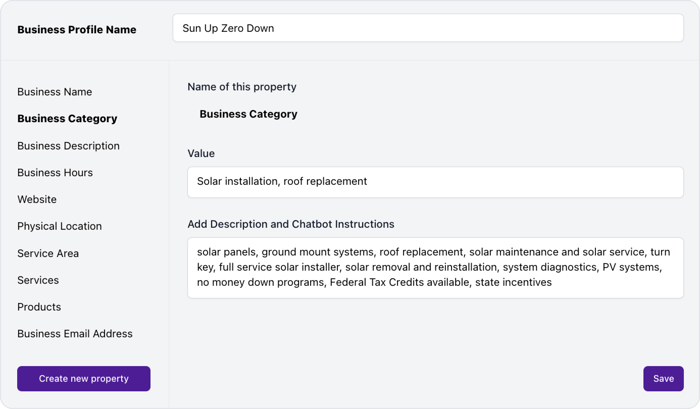Focus the Value input field

point(435,182)
